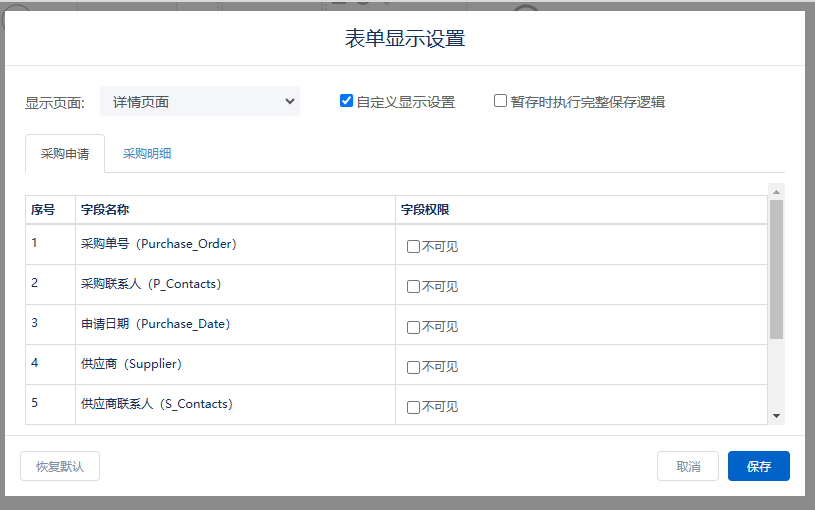Image resolution: width=815 pixels, height=510 pixels.
Task: Enable 暂存时执行完整保存逻辑 checkbox
Action: coord(500,101)
